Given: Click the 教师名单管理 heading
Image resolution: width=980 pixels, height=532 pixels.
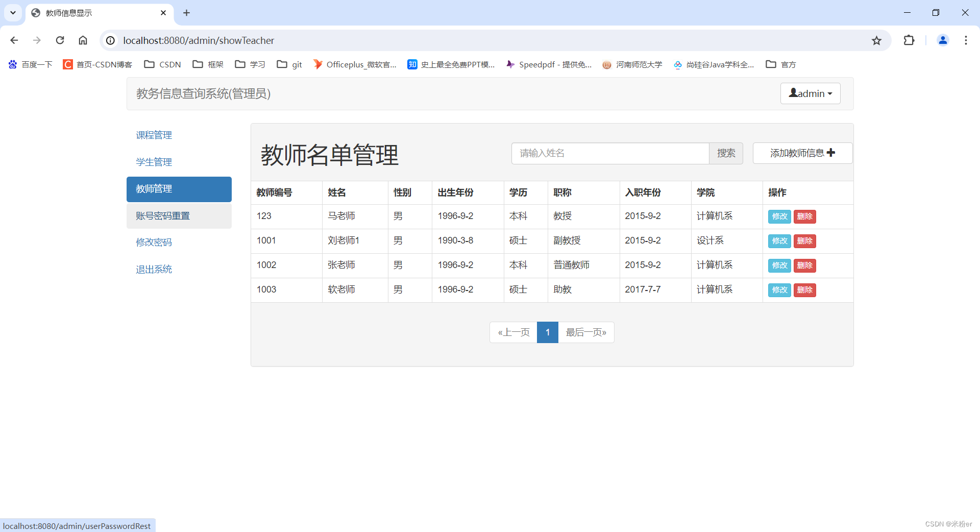Looking at the screenshot, I should [329, 155].
